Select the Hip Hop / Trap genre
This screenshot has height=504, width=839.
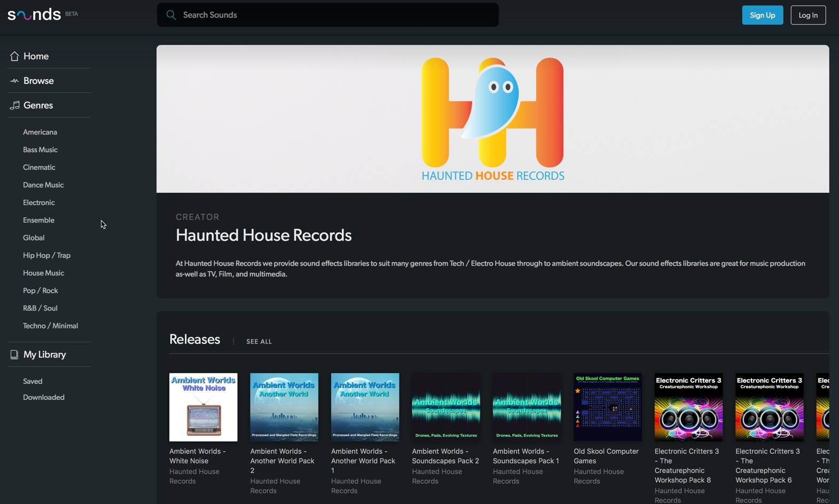coord(46,255)
